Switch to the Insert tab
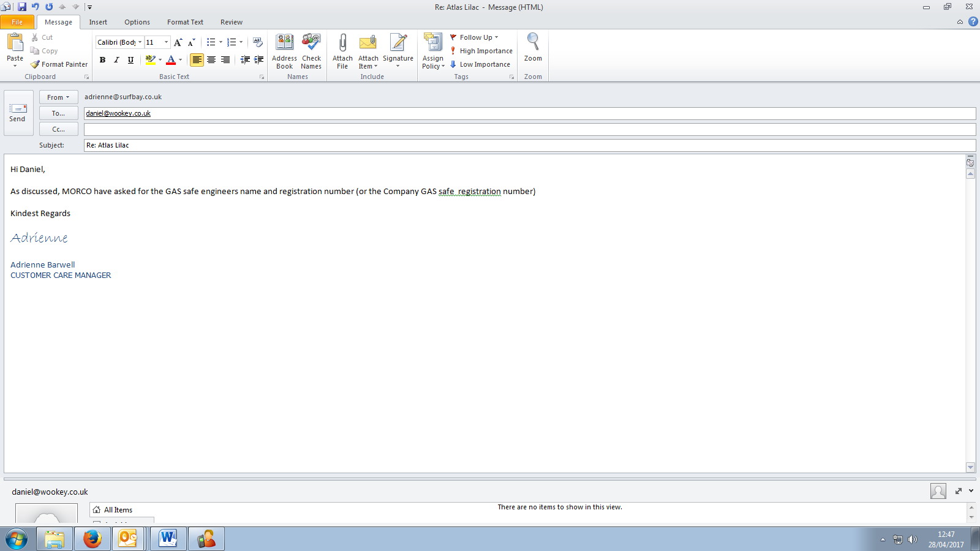Screen dimensions: 980x551 point(98,22)
